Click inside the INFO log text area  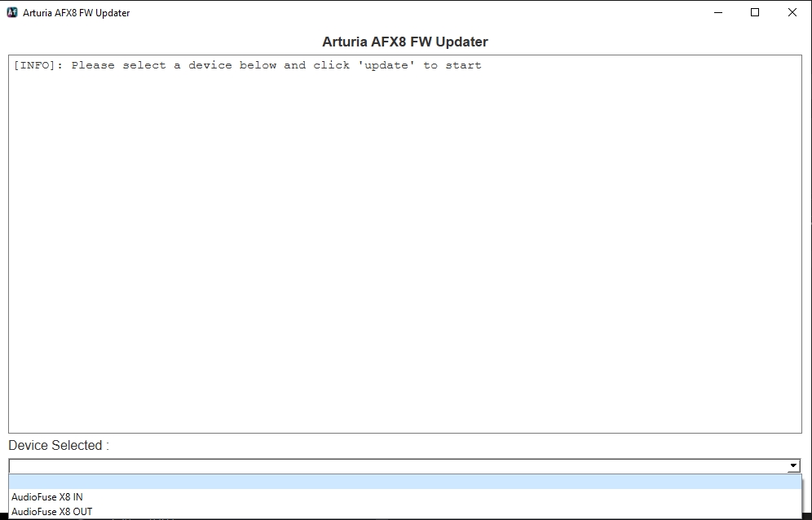(x=405, y=244)
